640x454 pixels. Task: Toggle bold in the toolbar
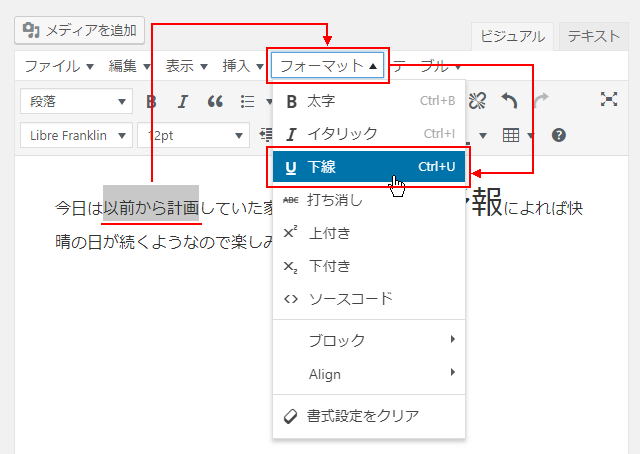click(x=151, y=101)
